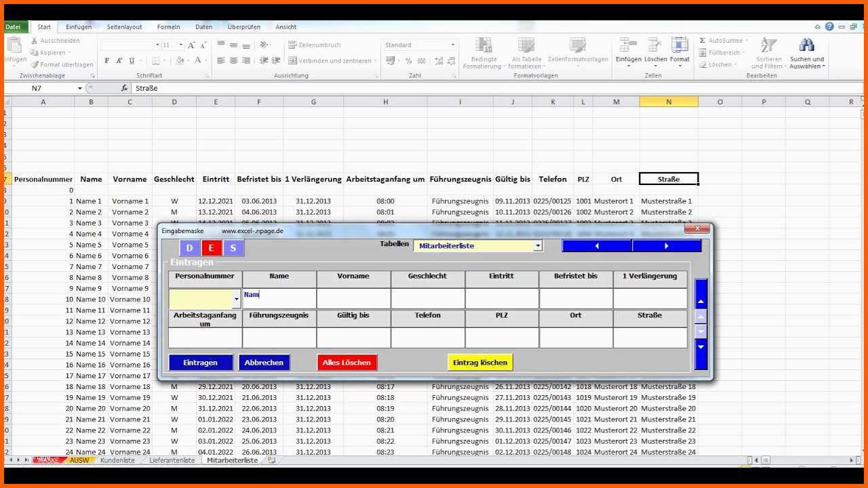Image resolution: width=868 pixels, height=488 pixels.
Task: Click the decrease font size icon
Action: pyautogui.click(x=203, y=45)
